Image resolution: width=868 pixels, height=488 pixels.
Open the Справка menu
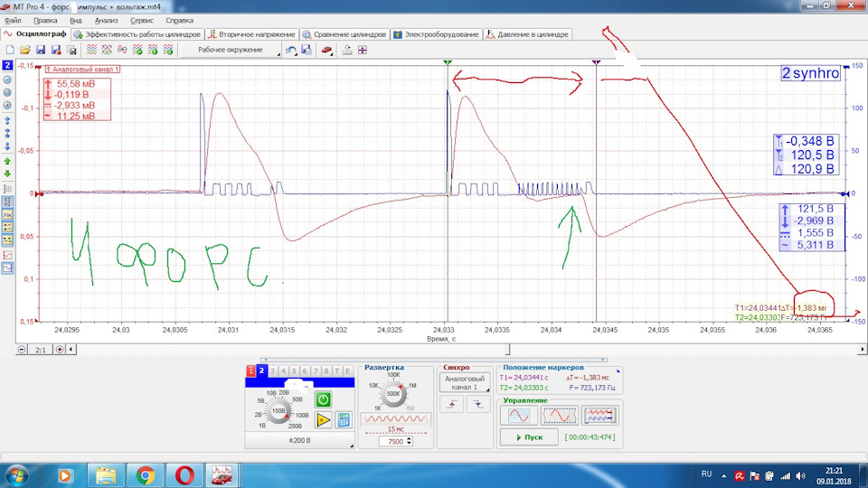[179, 21]
